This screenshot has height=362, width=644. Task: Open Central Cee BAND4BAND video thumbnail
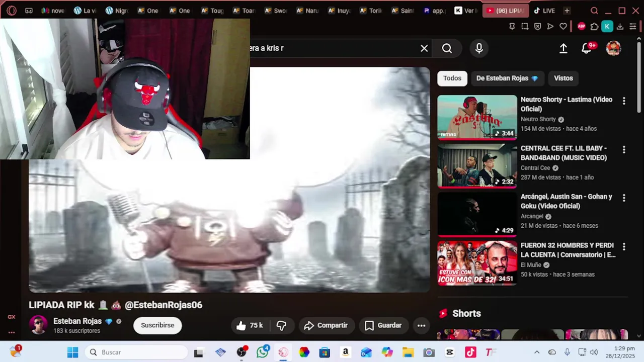(x=477, y=166)
